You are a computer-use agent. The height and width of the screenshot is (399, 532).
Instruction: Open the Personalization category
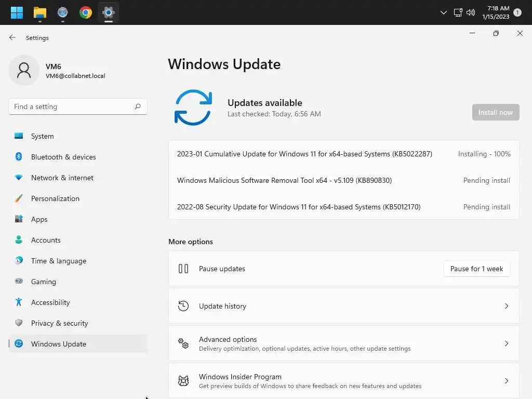pyautogui.click(x=78, y=198)
